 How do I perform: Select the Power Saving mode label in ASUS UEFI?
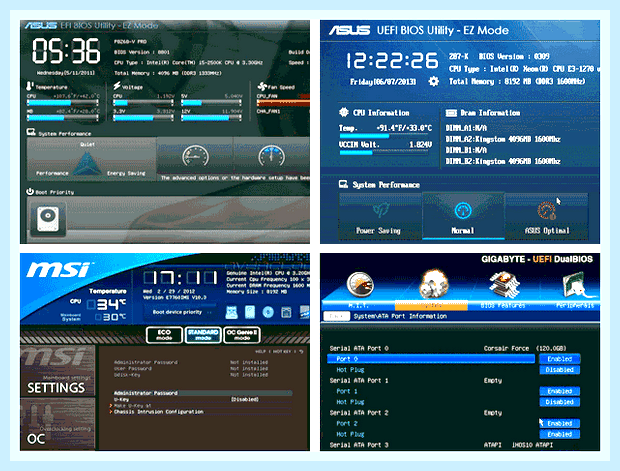point(378,230)
